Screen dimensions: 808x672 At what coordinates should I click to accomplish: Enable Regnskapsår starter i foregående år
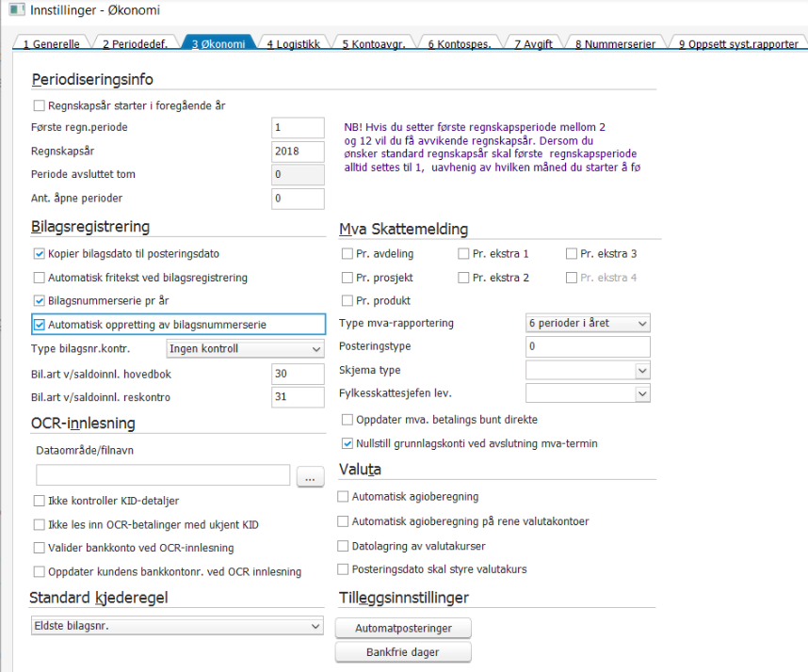coord(40,105)
